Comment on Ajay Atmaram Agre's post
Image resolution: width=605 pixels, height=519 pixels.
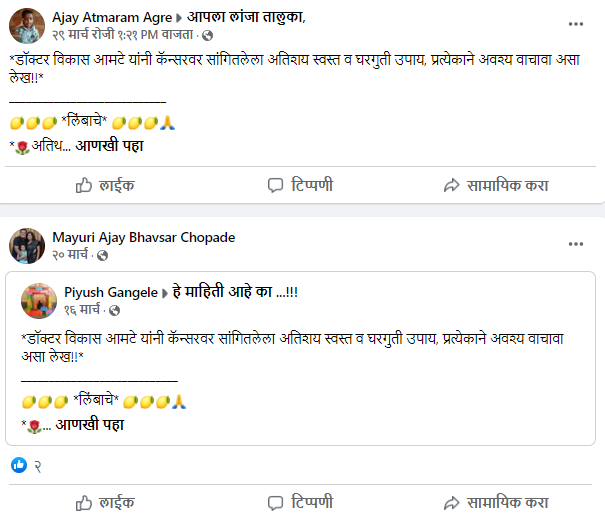[x=300, y=185]
